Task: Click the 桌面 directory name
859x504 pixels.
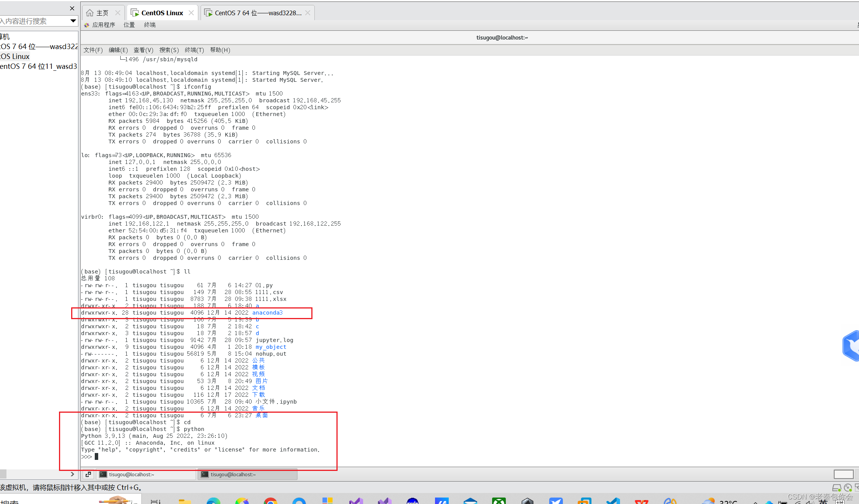Action: (262, 415)
